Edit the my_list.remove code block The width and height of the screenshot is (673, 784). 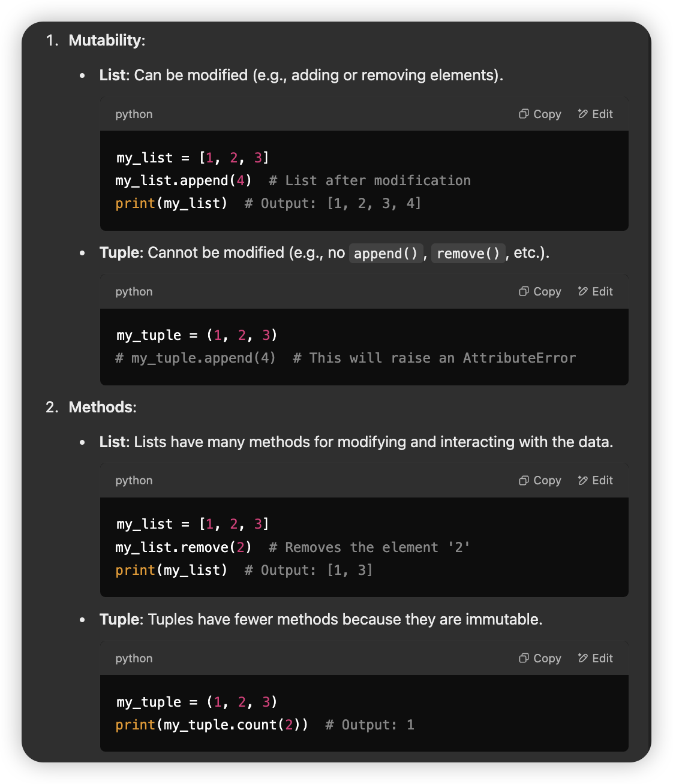point(595,480)
